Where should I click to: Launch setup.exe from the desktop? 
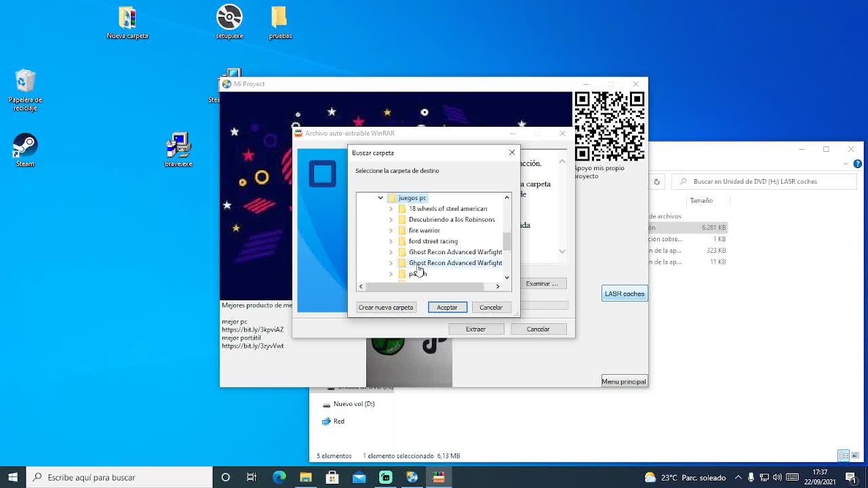[229, 22]
